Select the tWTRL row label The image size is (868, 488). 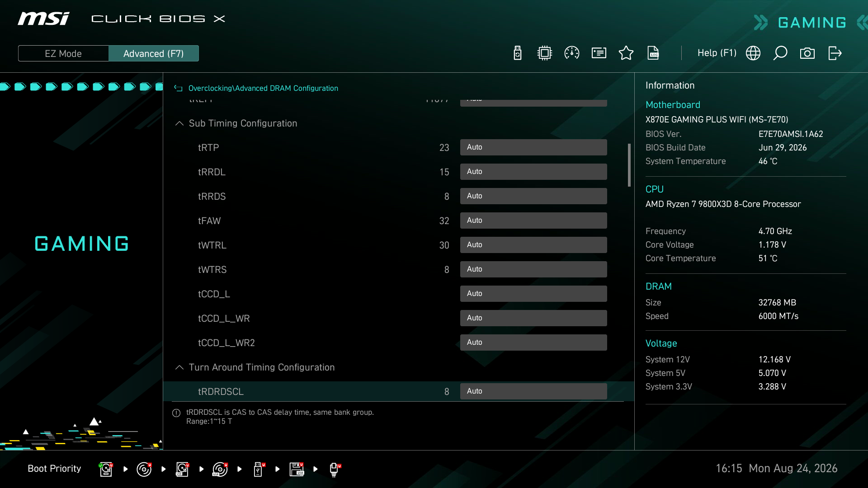click(x=212, y=245)
